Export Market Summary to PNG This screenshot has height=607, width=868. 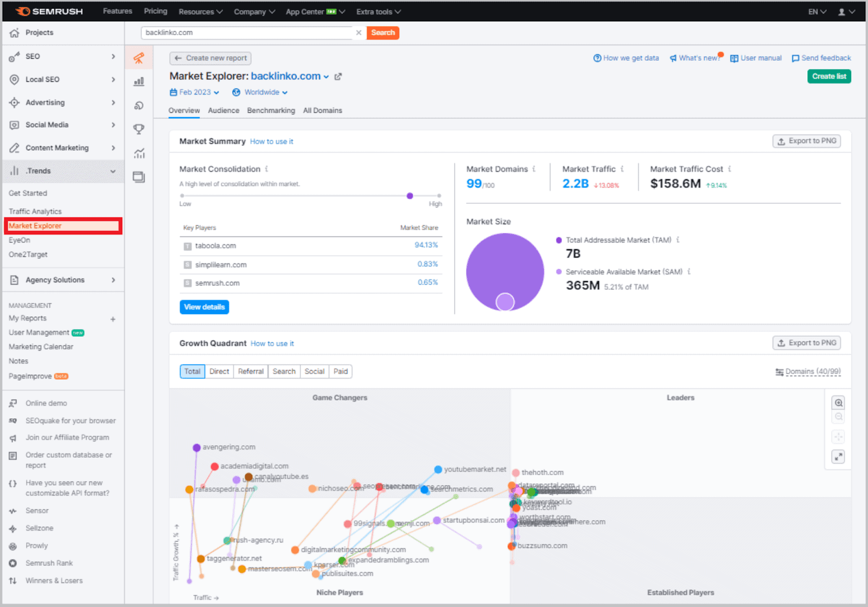coord(807,141)
